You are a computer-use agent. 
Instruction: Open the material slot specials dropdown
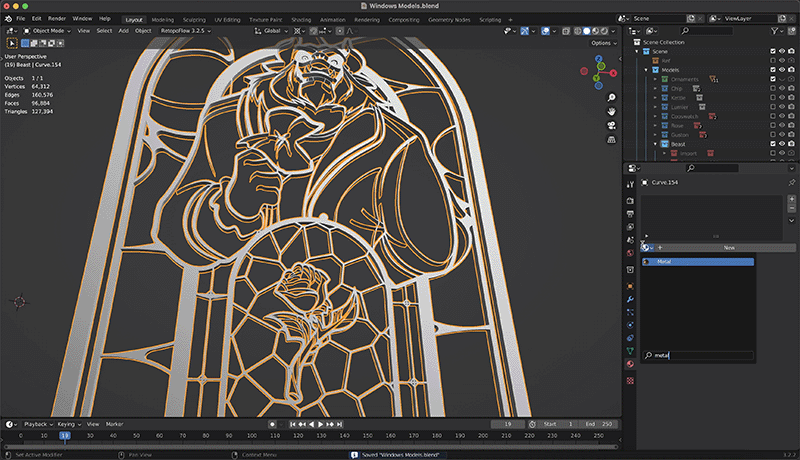point(791,221)
